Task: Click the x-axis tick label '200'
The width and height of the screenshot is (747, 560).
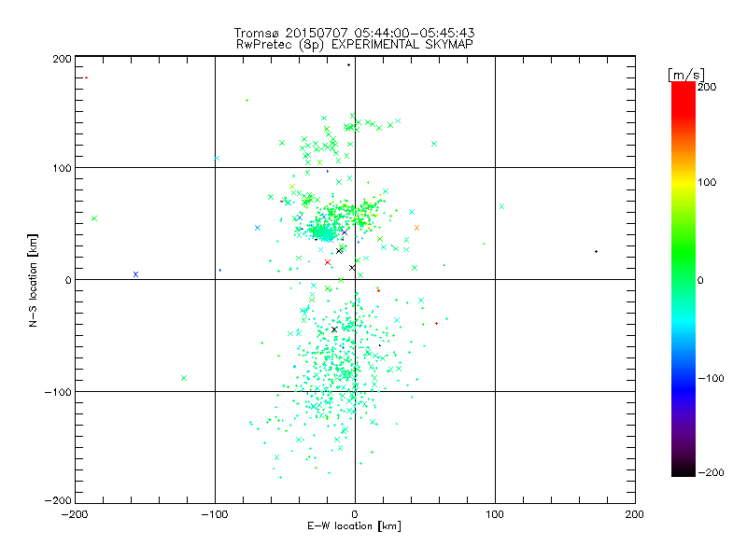Action: coord(635,514)
